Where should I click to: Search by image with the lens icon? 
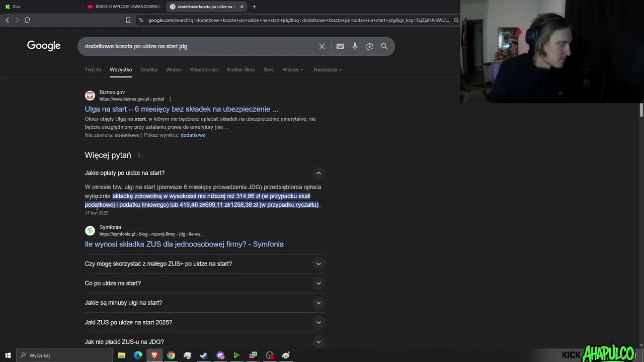[369, 46]
